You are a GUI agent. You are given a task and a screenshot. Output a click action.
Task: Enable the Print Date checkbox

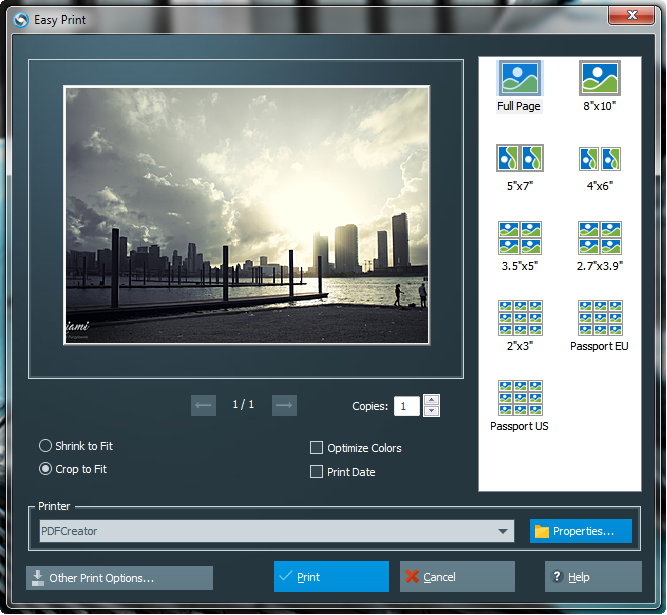pos(317,472)
